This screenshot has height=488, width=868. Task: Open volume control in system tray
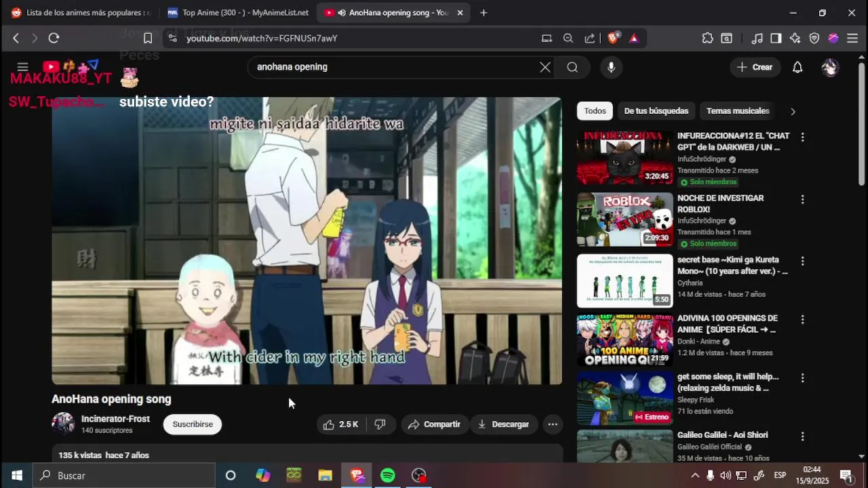[726, 476]
